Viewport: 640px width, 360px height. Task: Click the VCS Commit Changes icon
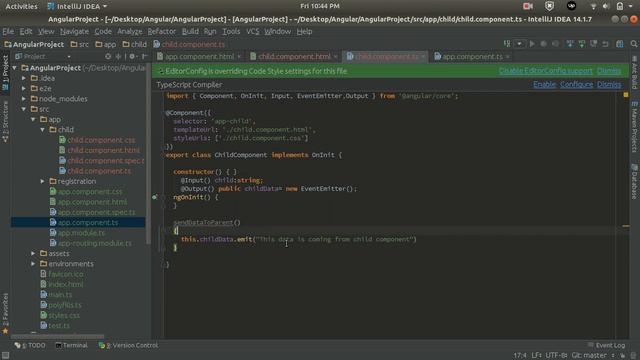(582, 44)
